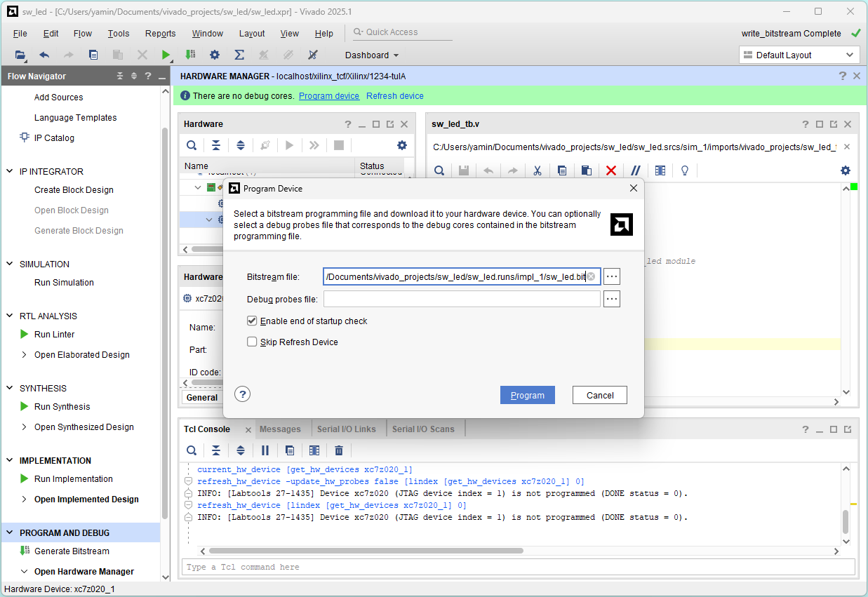Open Hardware panel settings gear
The image size is (868, 597).
click(x=401, y=145)
